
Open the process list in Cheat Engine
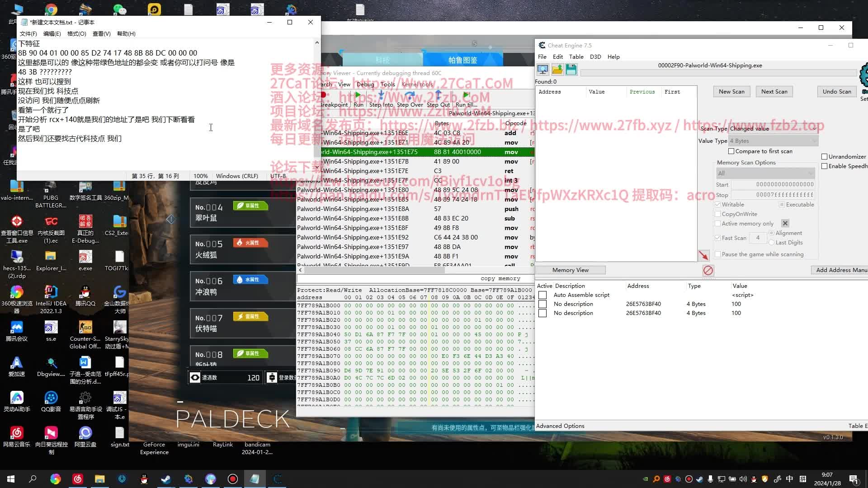(x=542, y=69)
